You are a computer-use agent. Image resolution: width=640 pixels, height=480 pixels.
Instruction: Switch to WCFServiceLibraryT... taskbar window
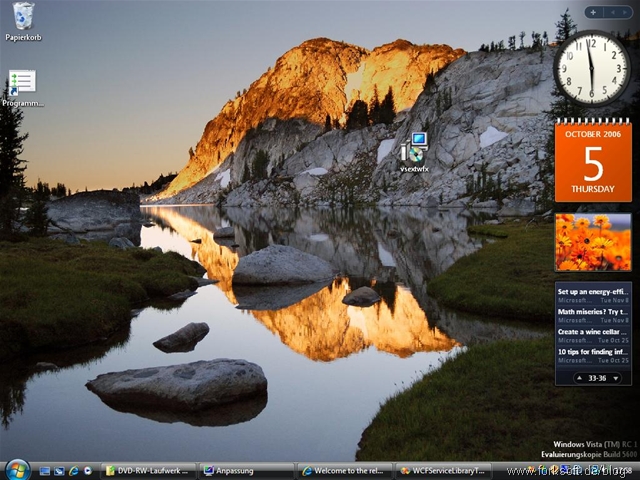click(x=443, y=471)
